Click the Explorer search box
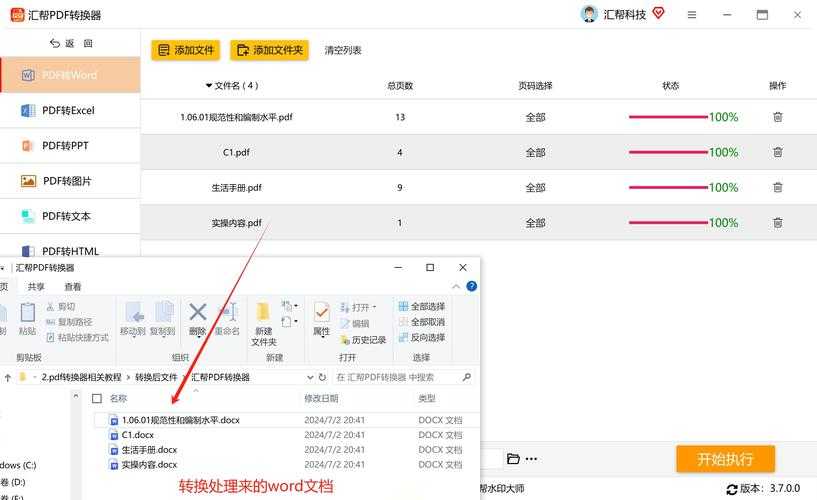 click(x=400, y=377)
